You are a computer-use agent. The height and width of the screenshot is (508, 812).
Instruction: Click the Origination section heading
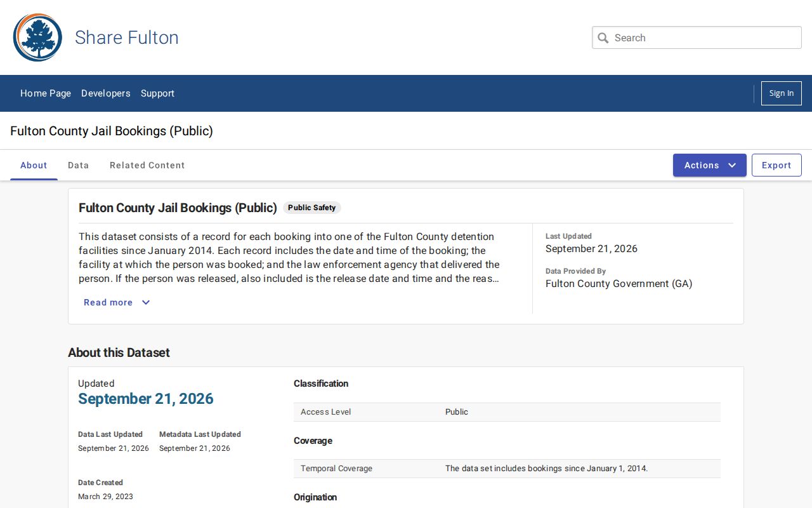[315, 497]
